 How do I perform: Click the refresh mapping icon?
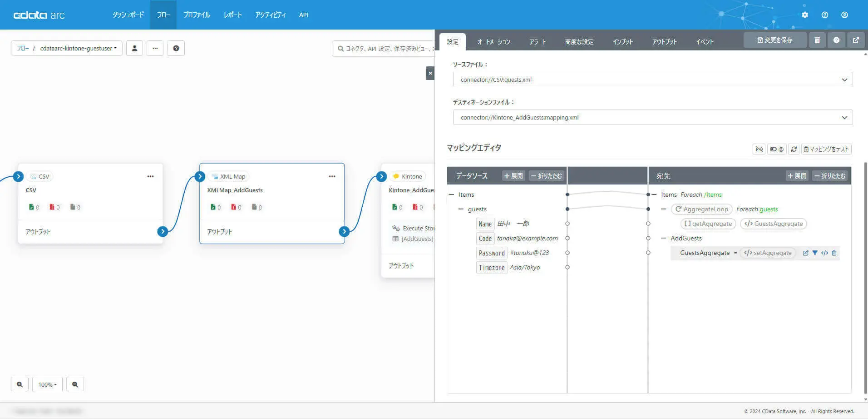[x=794, y=149]
